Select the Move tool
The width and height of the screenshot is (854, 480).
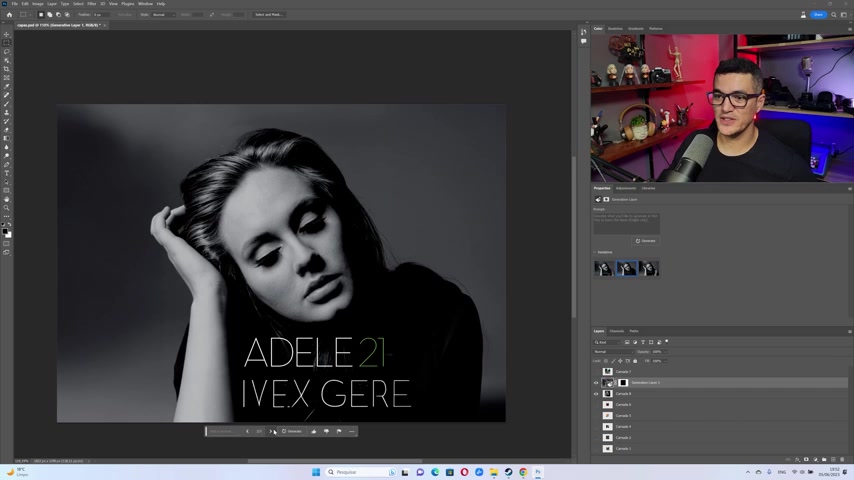[x=7, y=34]
